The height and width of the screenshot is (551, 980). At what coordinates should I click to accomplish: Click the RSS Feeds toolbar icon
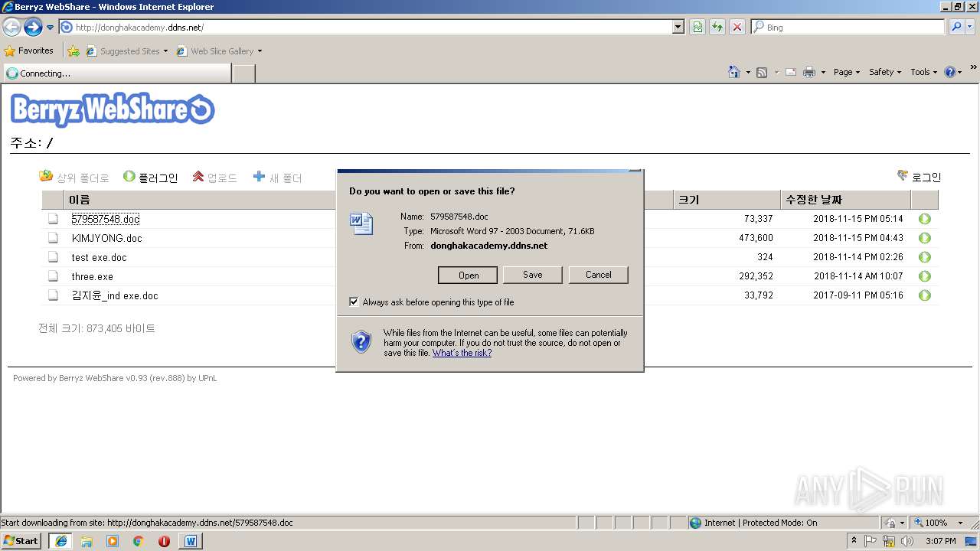coord(762,72)
